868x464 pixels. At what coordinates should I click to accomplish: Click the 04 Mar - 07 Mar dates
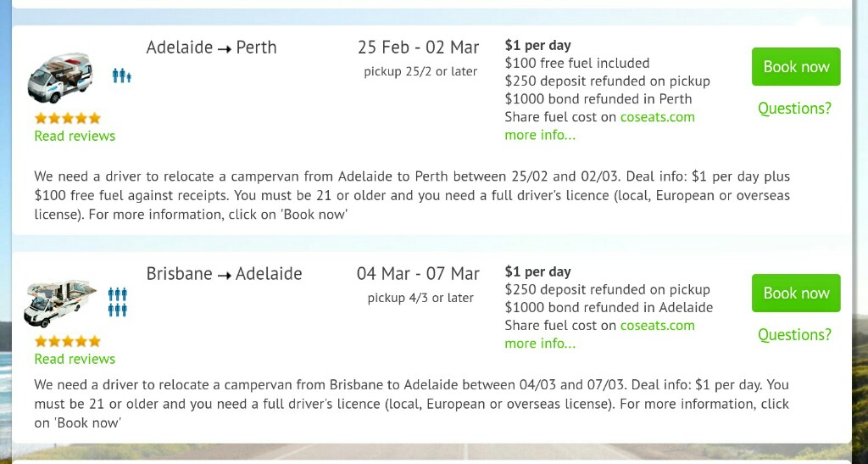coord(418,274)
